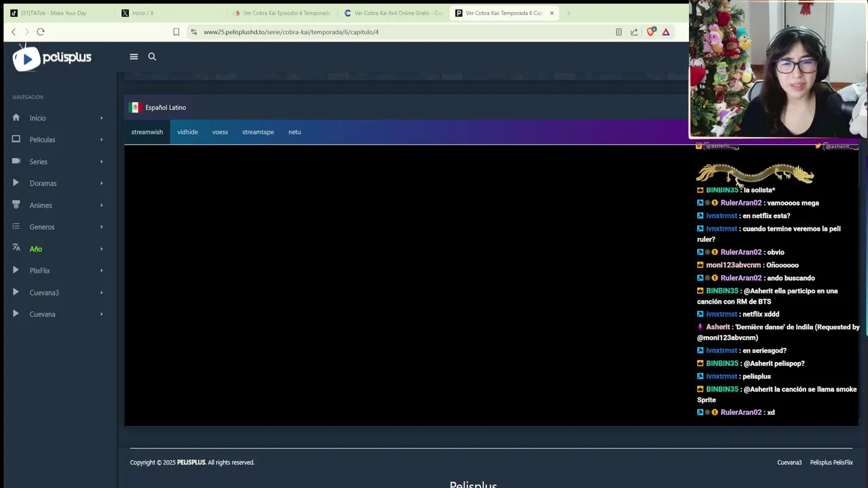Image resolution: width=868 pixels, height=488 pixels.
Task: Select the streamwish server tab
Action: [x=147, y=132]
